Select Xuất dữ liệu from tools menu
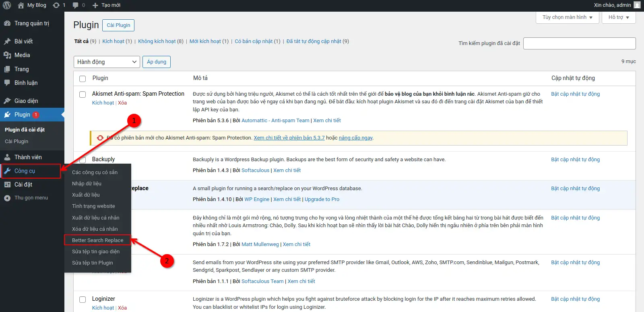 pyautogui.click(x=86, y=195)
